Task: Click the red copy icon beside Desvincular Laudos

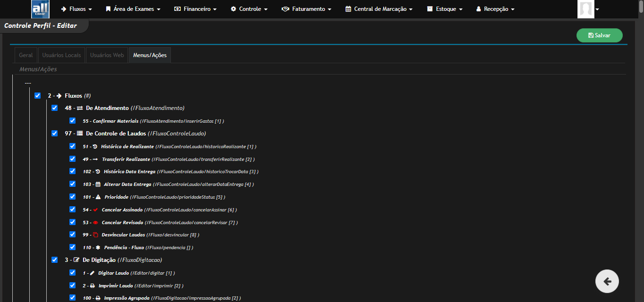Action: [x=95, y=235]
